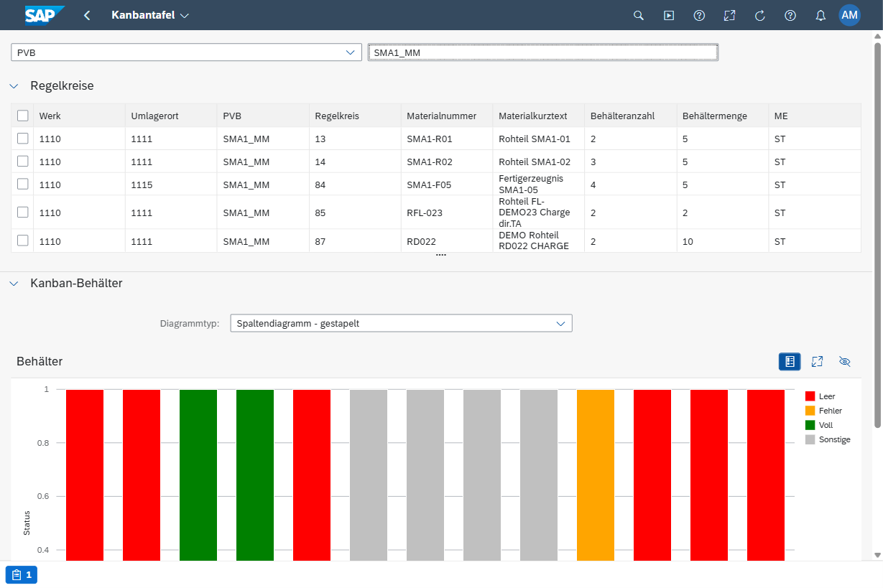The height and width of the screenshot is (588, 883).
Task: Click the first gray bar in chart
Action: pyautogui.click(x=369, y=475)
